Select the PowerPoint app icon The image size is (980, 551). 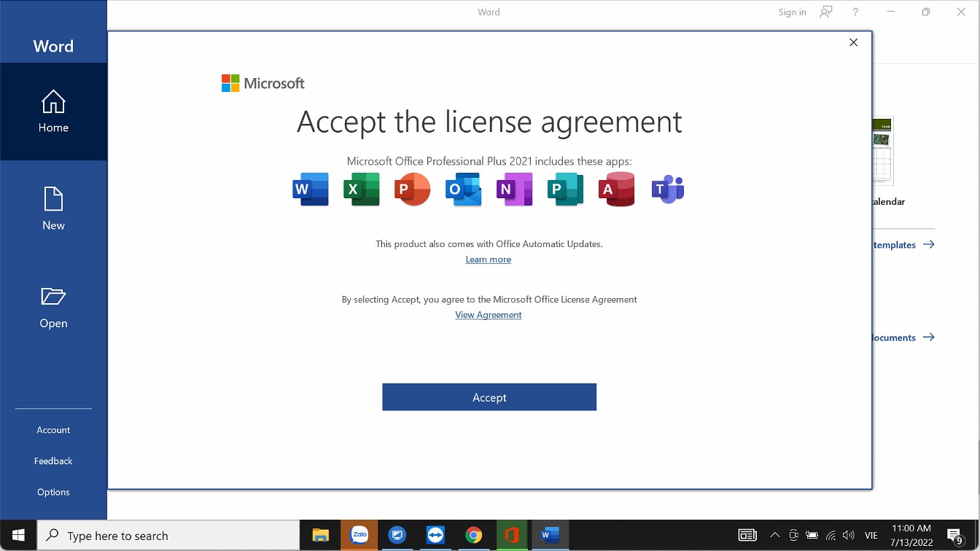click(412, 189)
